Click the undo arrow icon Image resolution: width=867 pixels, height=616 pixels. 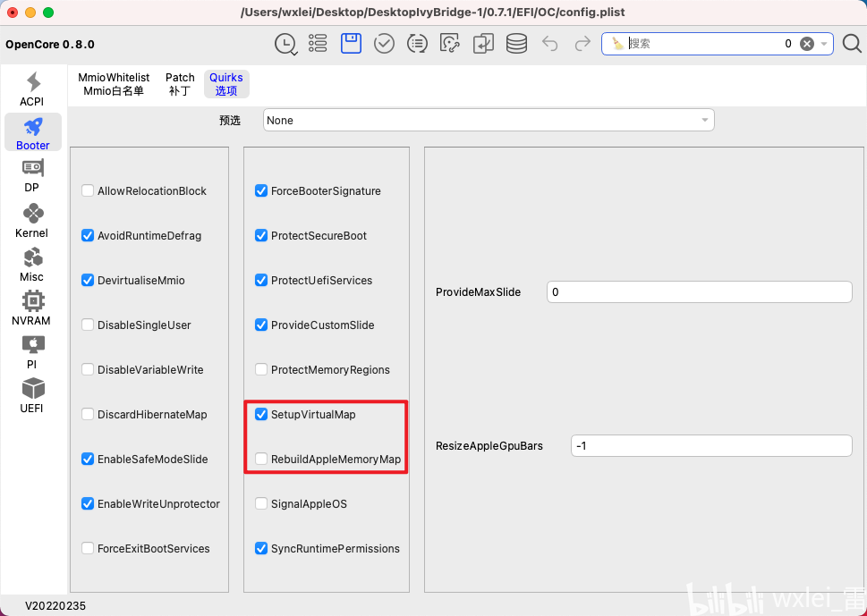[549, 43]
